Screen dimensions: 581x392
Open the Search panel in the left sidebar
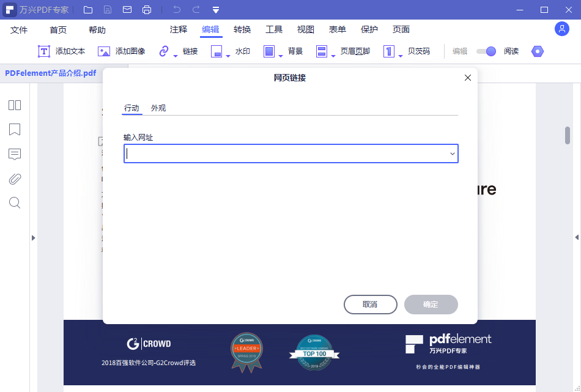tap(14, 202)
